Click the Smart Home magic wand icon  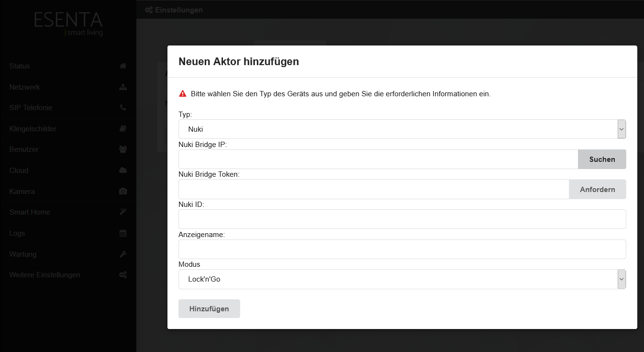tap(123, 212)
